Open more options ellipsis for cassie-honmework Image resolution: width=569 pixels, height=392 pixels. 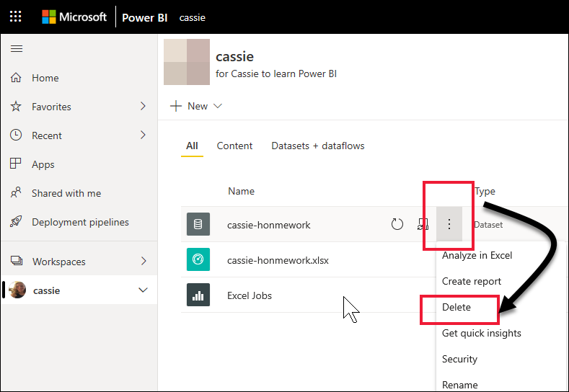pyautogui.click(x=449, y=224)
